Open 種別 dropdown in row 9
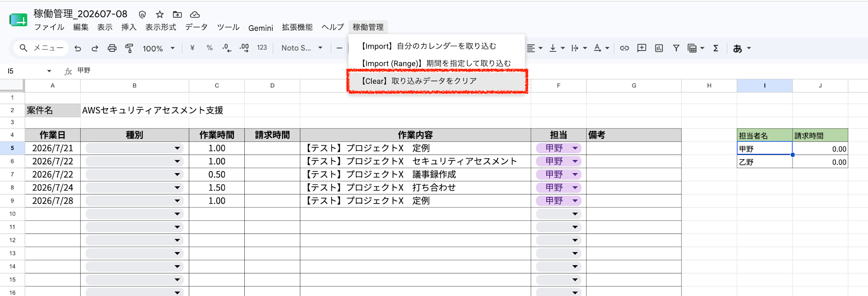 click(134, 201)
